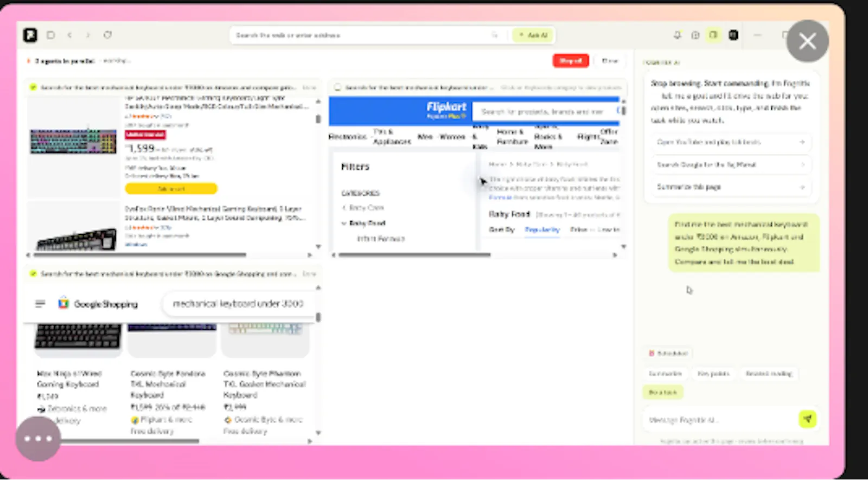Close the overlay with the large X
This screenshot has width=868, height=481.
tap(808, 41)
